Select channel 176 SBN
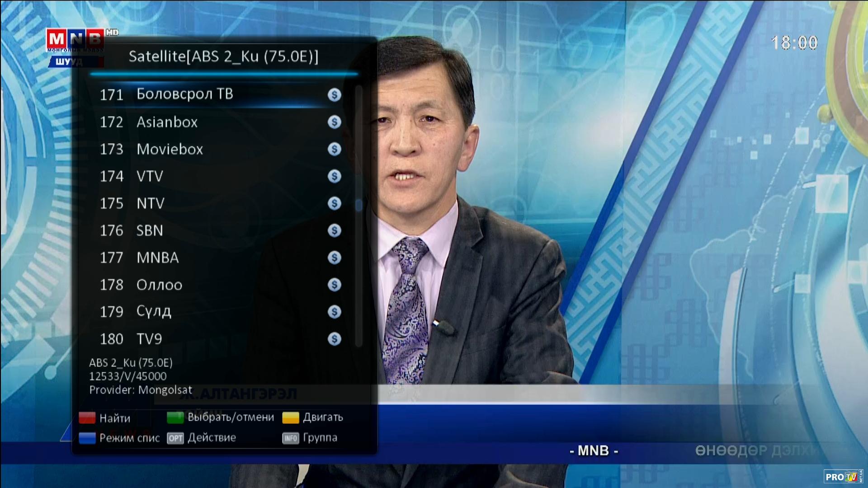 [150, 230]
